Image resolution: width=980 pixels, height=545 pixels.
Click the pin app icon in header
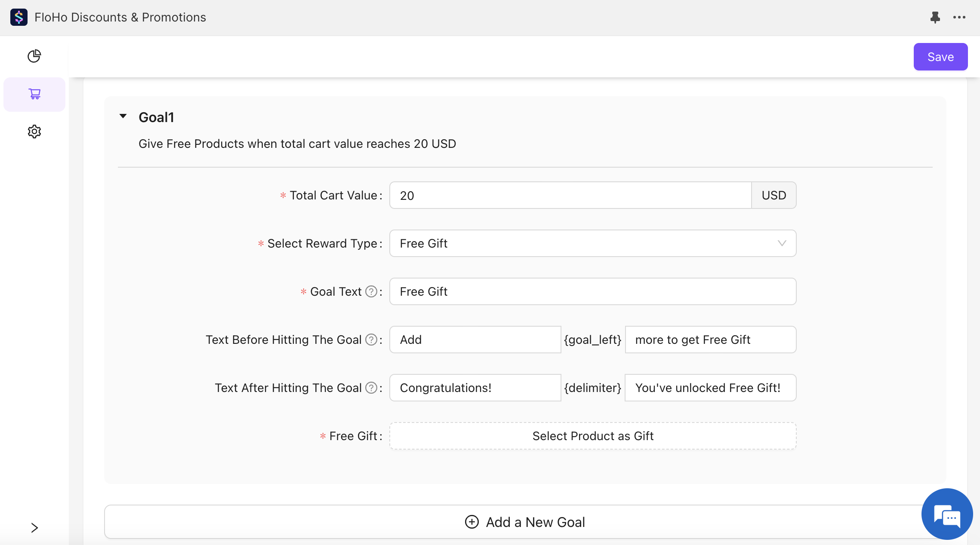(x=935, y=17)
